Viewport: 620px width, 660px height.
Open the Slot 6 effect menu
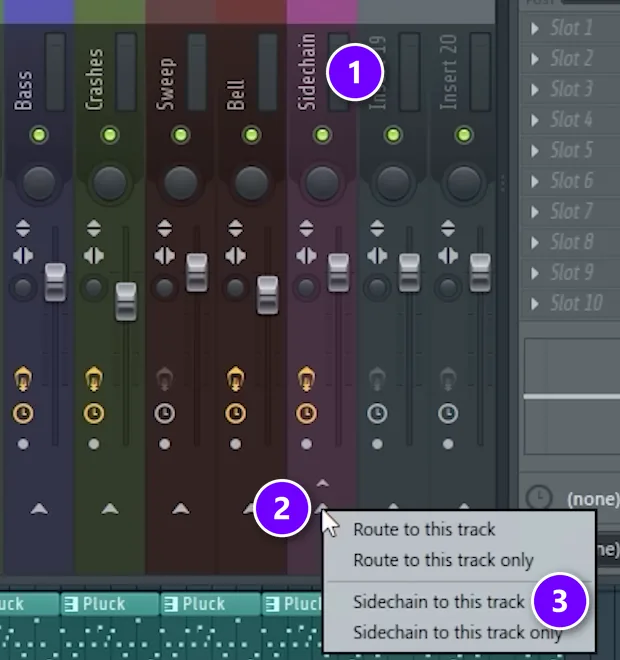535,181
